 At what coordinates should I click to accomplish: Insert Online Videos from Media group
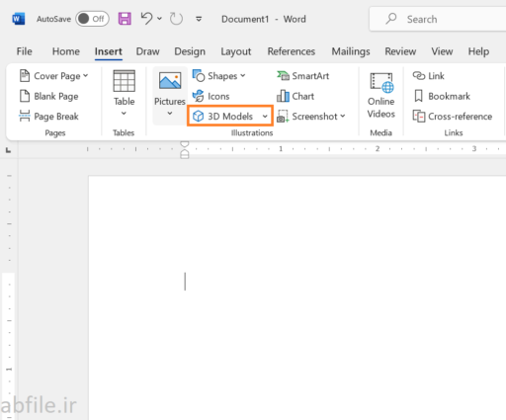380,96
